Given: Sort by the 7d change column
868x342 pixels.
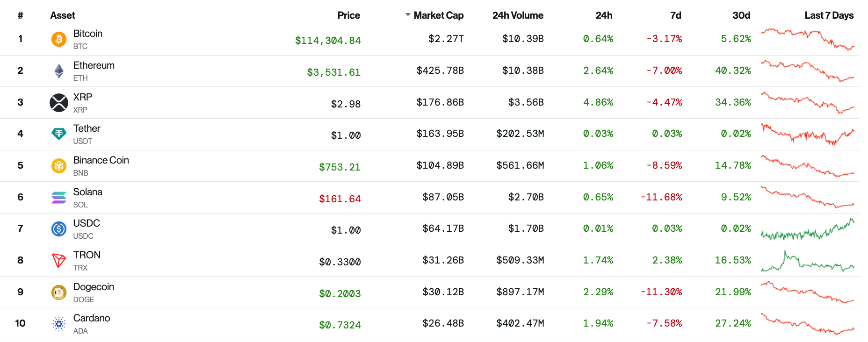Looking at the screenshot, I should pyautogui.click(x=675, y=15).
